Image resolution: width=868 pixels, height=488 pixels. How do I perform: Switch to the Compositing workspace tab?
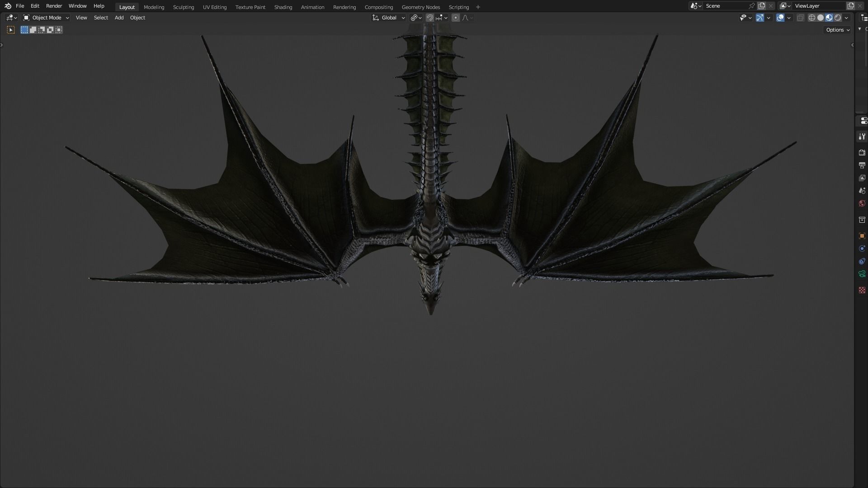tap(379, 7)
